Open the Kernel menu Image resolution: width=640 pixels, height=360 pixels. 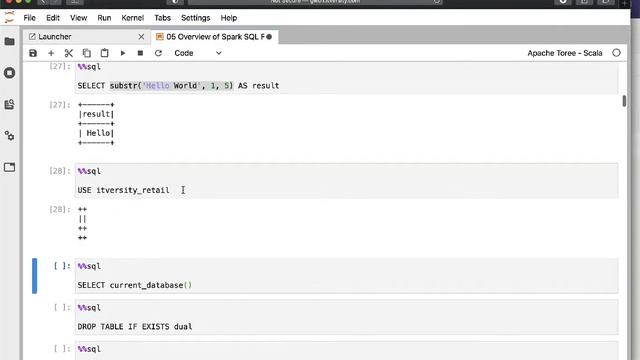[x=133, y=18]
